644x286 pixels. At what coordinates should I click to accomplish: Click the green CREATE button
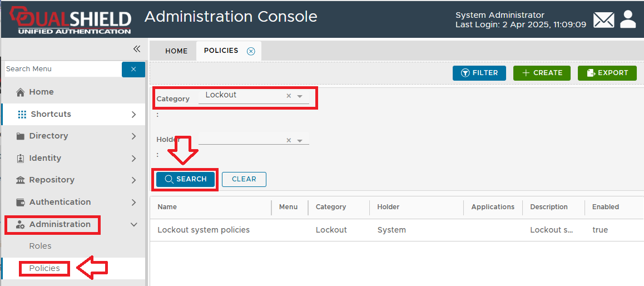[542, 73]
